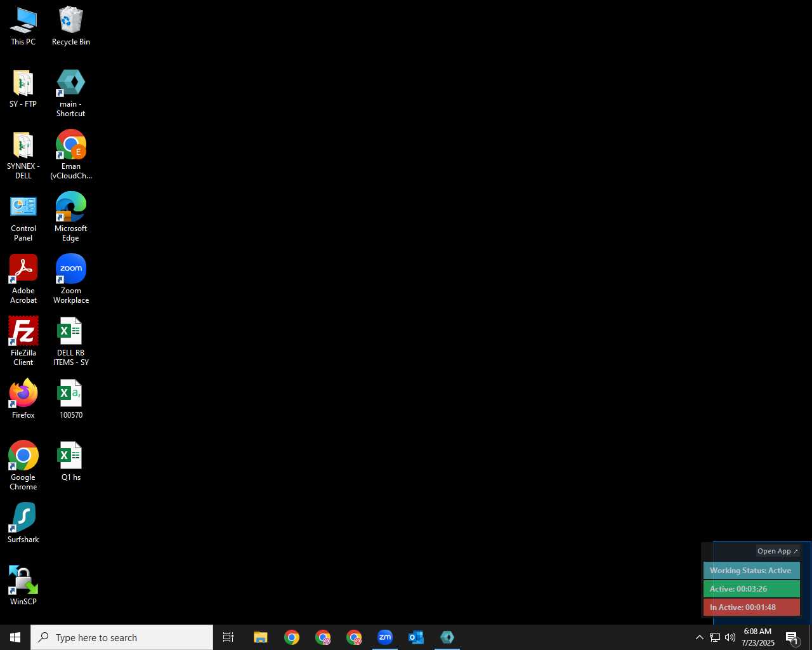Open the second Chrome profile taskbar icon
Screen dimensions: 812x650
click(x=323, y=637)
